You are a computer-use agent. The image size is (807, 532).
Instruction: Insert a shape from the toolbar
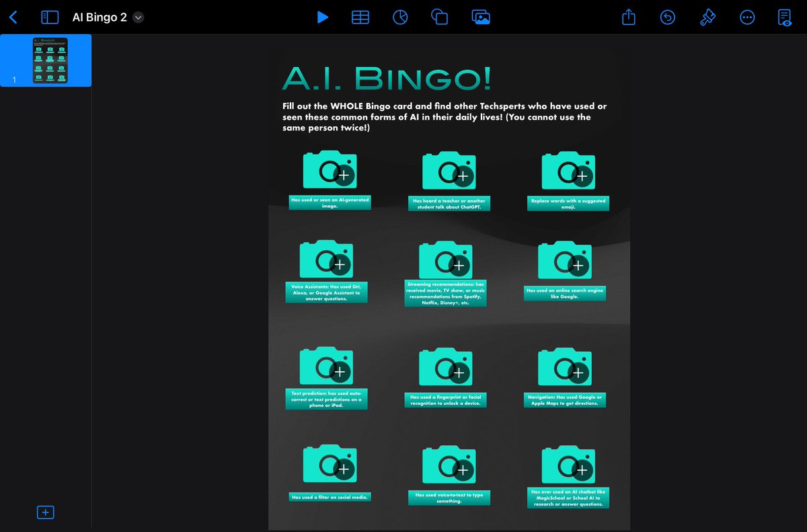(x=440, y=17)
